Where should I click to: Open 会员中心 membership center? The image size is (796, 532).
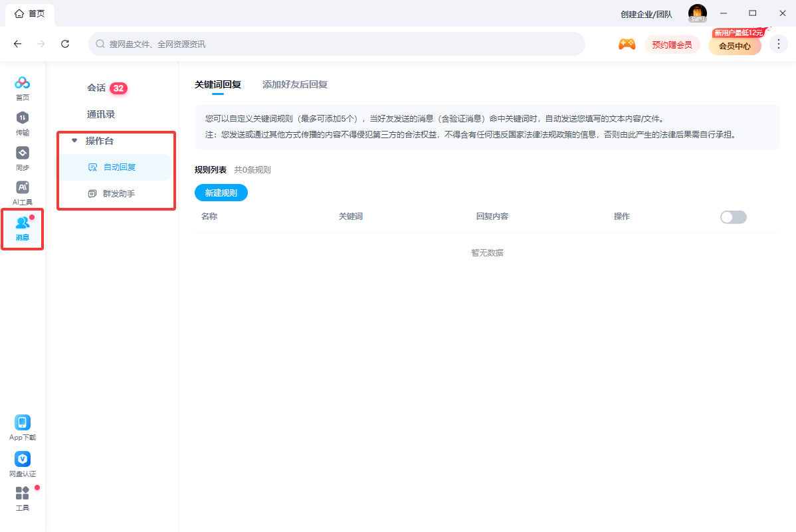point(734,46)
